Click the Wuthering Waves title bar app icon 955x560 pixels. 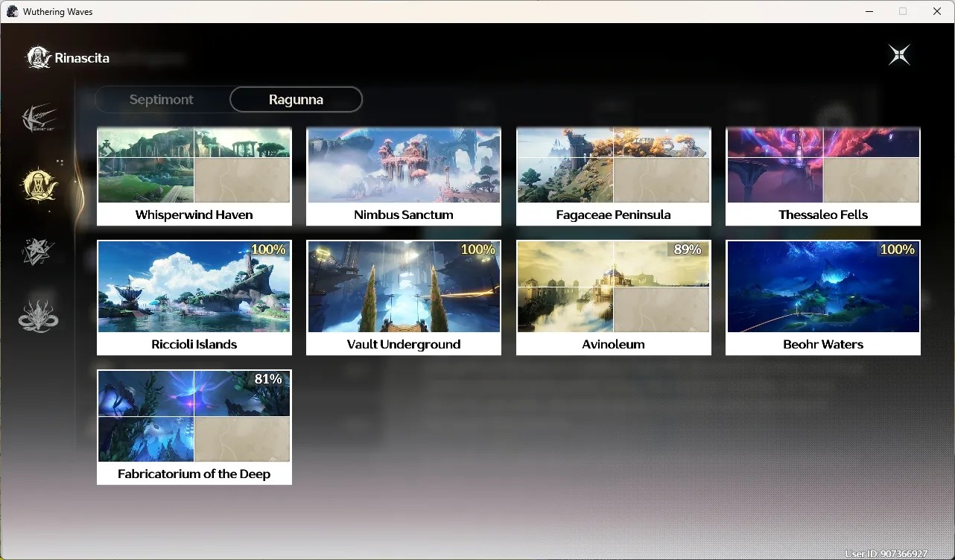(x=12, y=11)
